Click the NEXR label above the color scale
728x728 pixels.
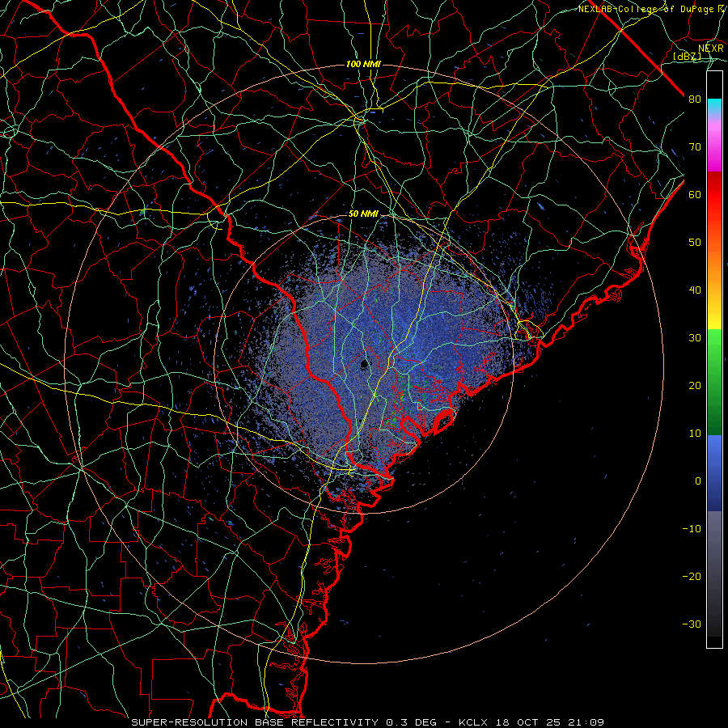(x=711, y=49)
